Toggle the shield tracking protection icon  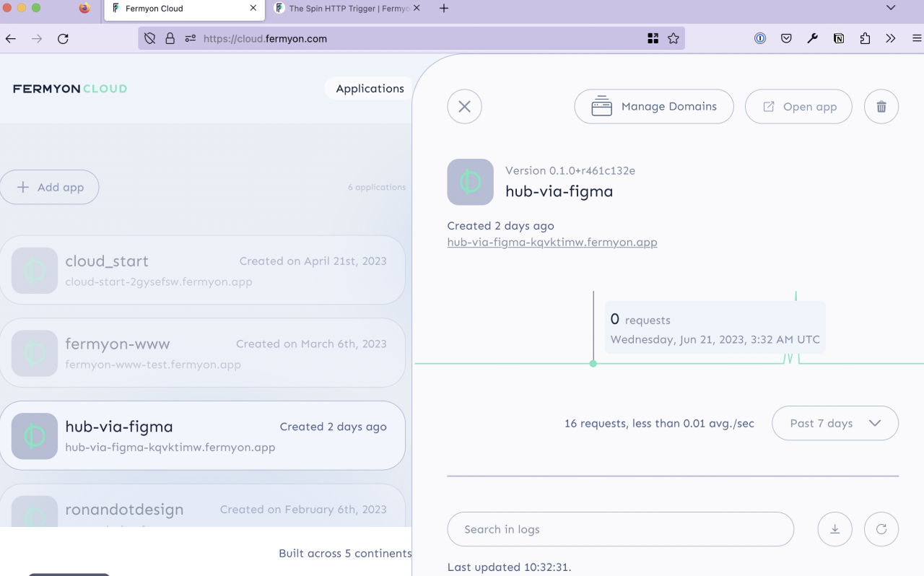click(x=149, y=38)
